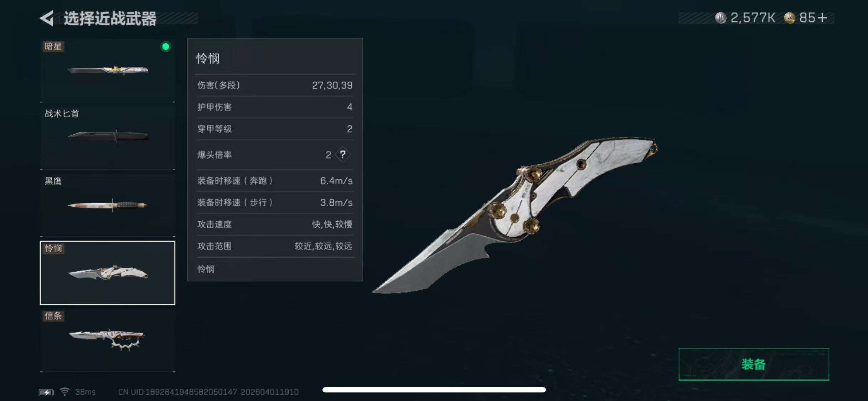Viewport: 868px width, 401px height.
Task: Click the green equipped indicator on 暗星
Action: point(165,47)
